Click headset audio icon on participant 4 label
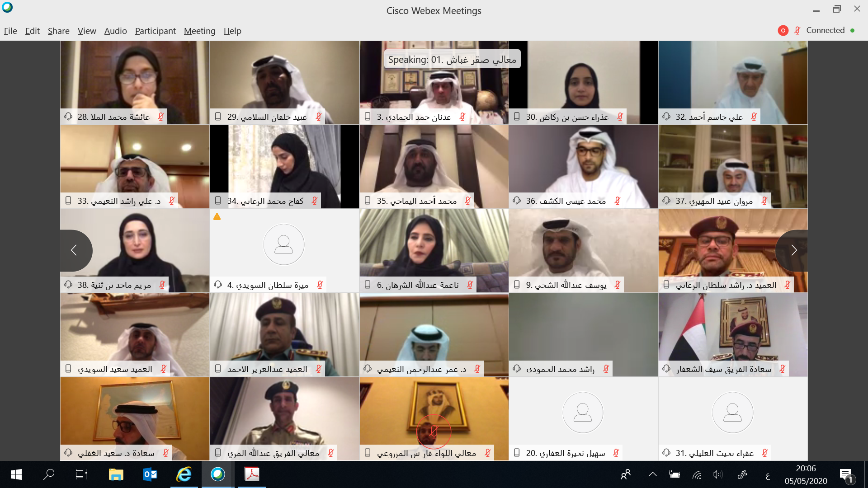 pyautogui.click(x=218, y=285)
